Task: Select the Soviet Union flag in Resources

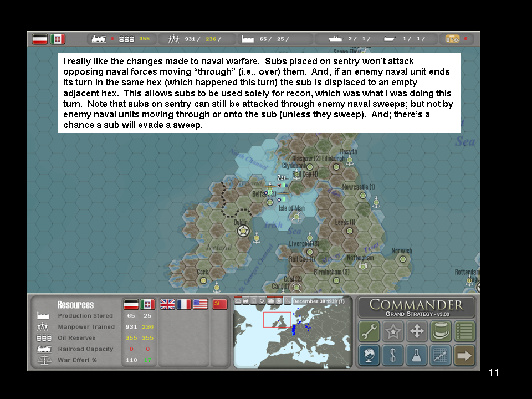Action: point(220,304)
